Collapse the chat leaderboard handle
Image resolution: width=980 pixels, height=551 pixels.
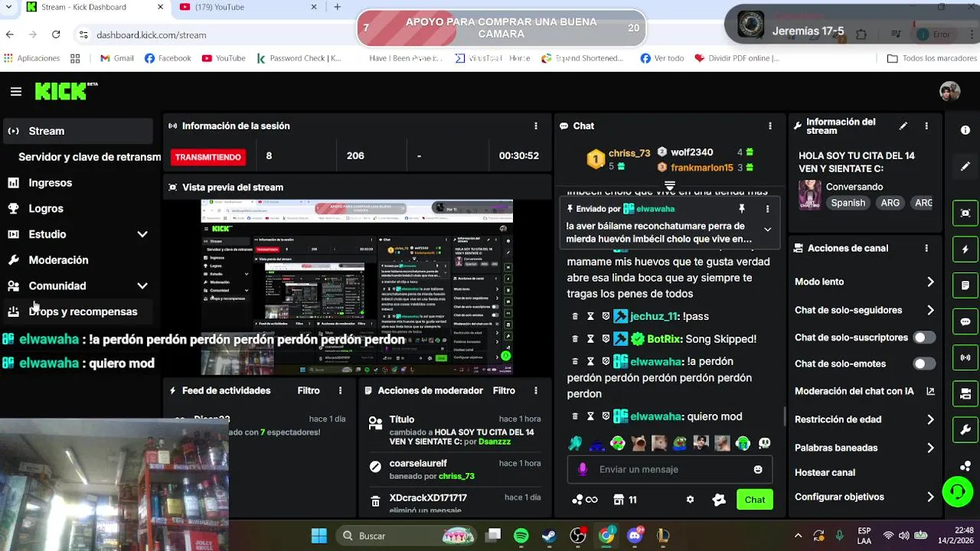(669, 185)
